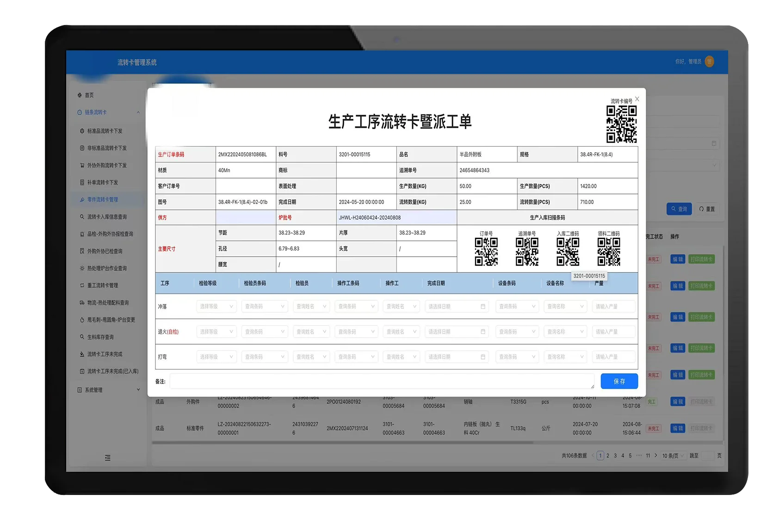
Task: Click the 入库二维码 QR code
Action: point(568,252)
